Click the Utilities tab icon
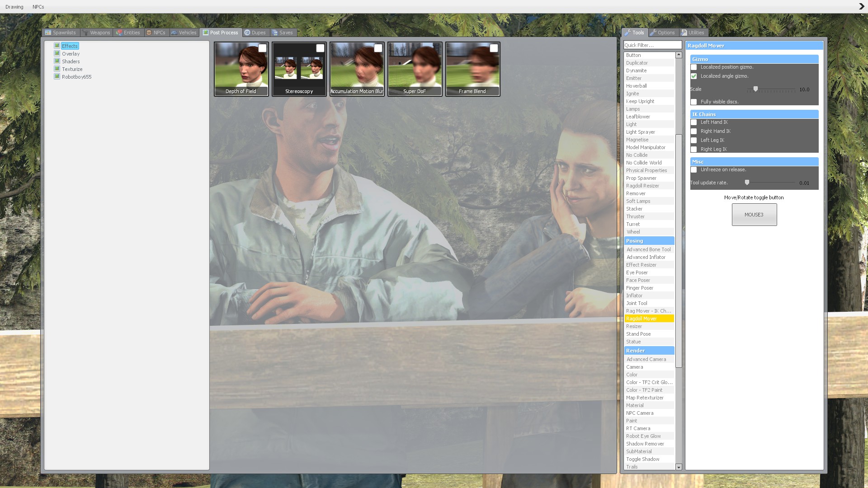This screenshot has width=868, height=488. click(684, 33)
